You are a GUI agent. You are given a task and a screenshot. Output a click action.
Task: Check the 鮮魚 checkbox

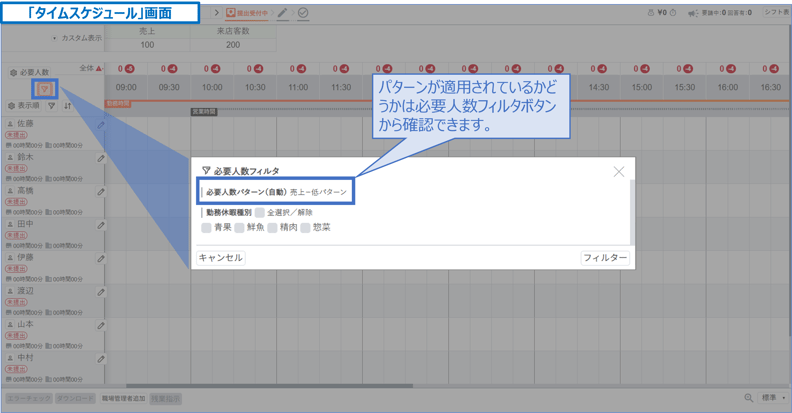[240, 228]
